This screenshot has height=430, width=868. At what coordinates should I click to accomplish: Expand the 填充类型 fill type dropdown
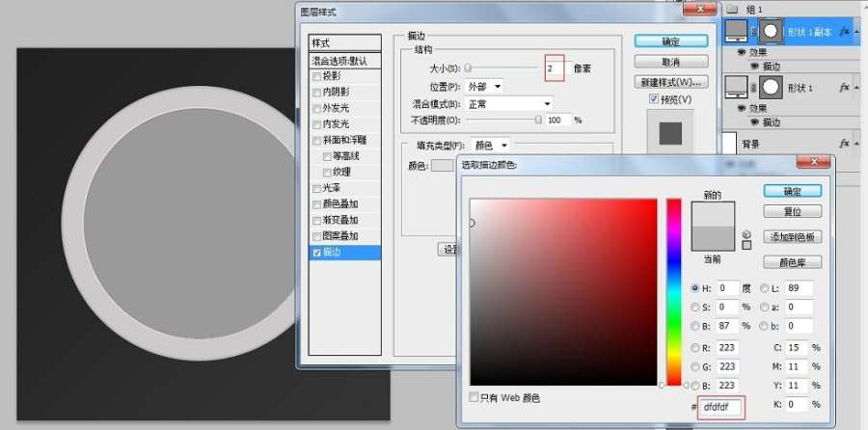[x=491, y=146]
